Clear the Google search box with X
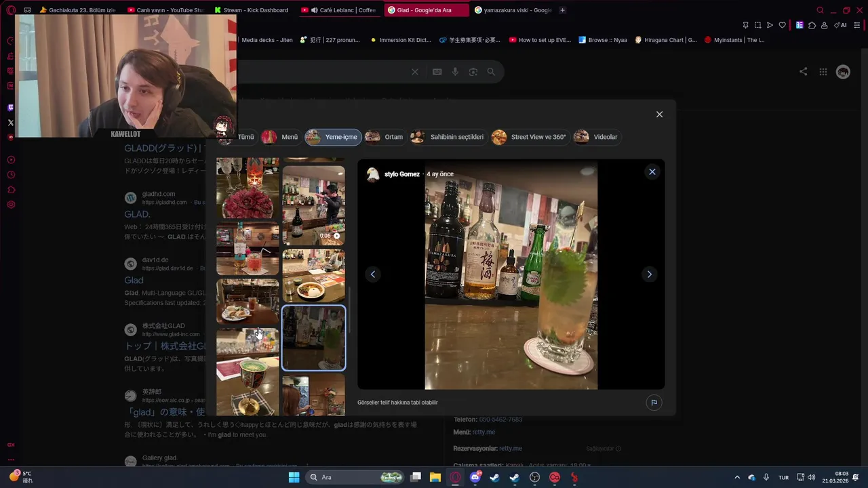This screenshot has width=868, height=488. coord(415,72)
